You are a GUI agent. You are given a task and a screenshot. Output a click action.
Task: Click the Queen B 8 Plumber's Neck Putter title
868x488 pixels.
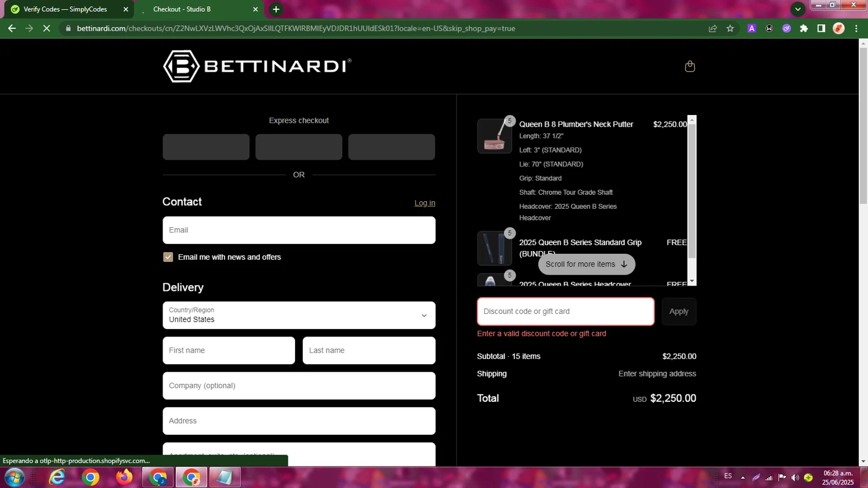pyautogui.click(x=576, y=124)
